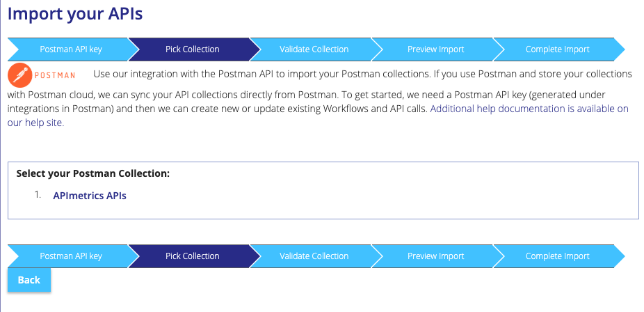The width and height of the screenshot is (644, 312).
Task: Open Additional help documentation link
Action: pyautogui.click(x=529, y=109)
